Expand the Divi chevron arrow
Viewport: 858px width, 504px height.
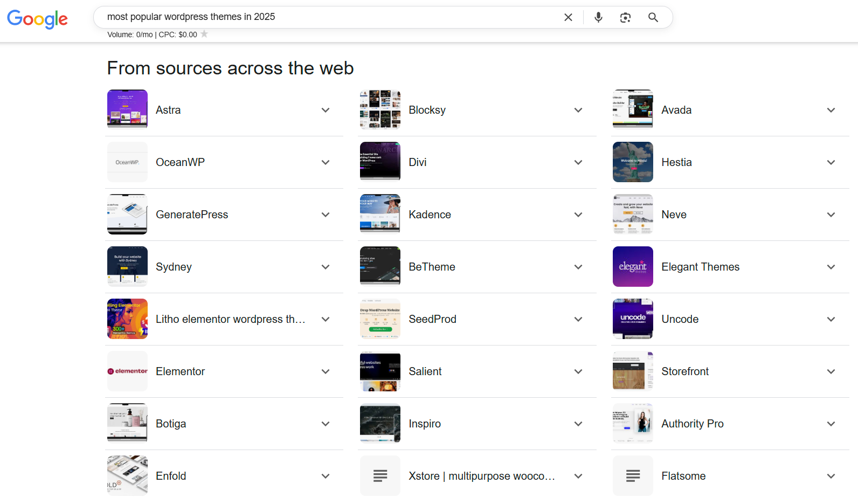578,162
